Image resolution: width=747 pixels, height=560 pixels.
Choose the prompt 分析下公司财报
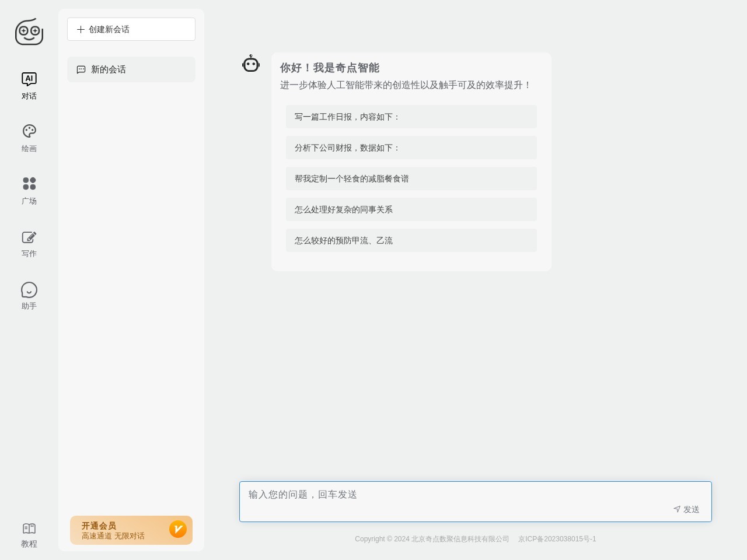(x=411, y=148)
